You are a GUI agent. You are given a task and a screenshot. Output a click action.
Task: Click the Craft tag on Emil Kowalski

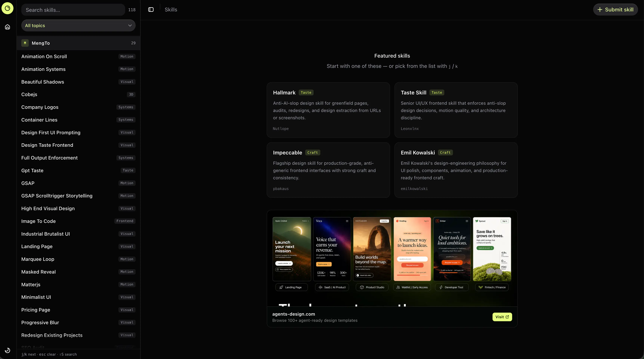pyautogui.click(x=445, y=152)
